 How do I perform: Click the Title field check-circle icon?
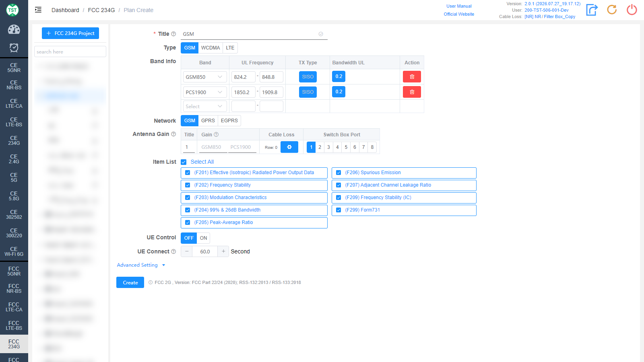click(x=321, y=34)
